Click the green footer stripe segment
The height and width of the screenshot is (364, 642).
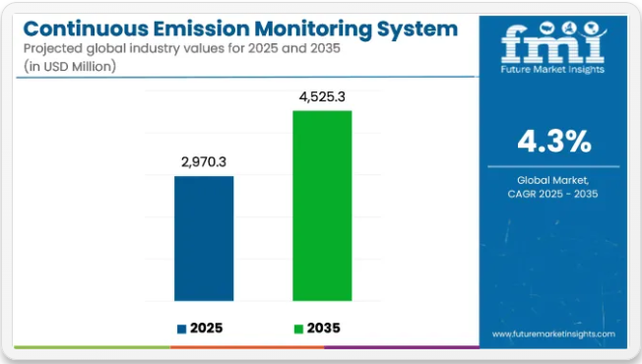tap(93, 347)
